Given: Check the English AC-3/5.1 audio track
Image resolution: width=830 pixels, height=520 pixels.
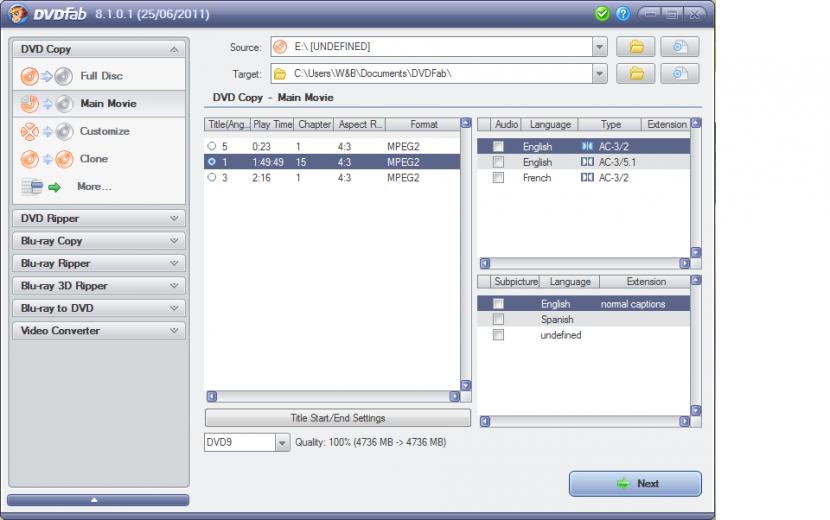Looking at the screenshot, I should coord(498,162).
